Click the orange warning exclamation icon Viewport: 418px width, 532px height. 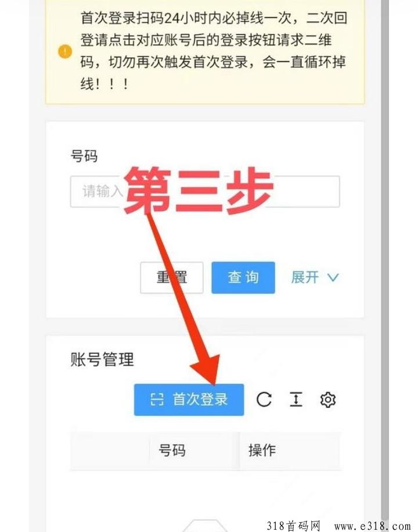pos(65,52)
